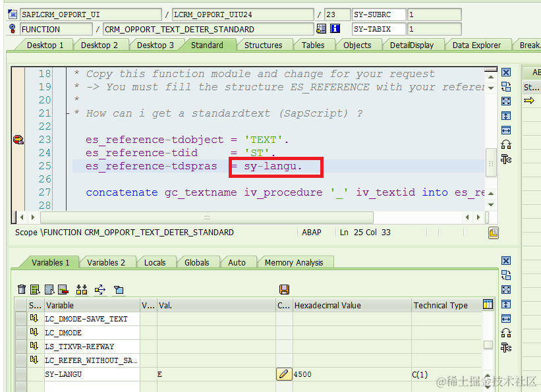Maximize the source editor vertically
Image resolution: width=541 pixels, height=392 pixels.
(x=506, y=115)
